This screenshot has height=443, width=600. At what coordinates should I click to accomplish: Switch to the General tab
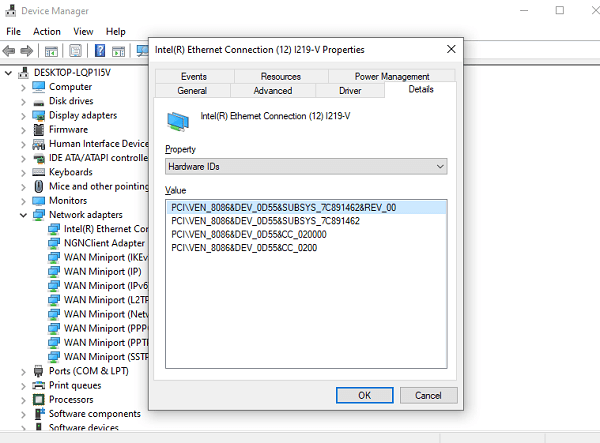[x=192, y=91]
